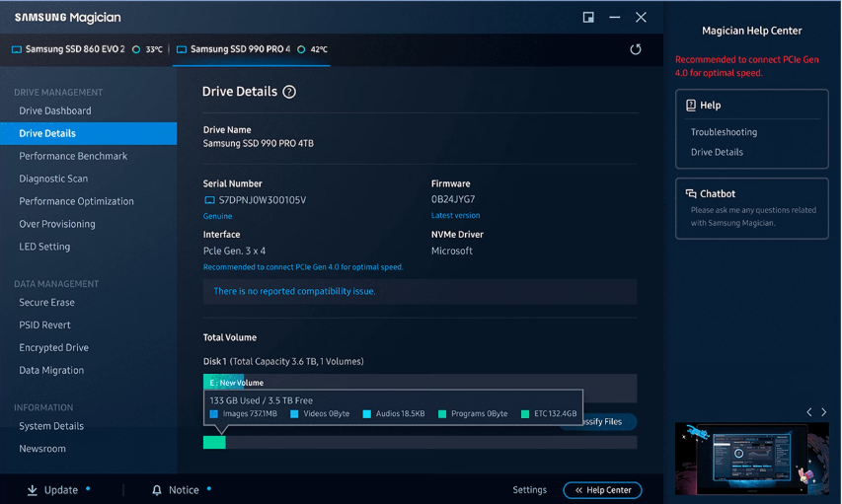Open the Drive Details help question icon
Viewport: 842px width, 504px height.
click(x=289, y=92)
